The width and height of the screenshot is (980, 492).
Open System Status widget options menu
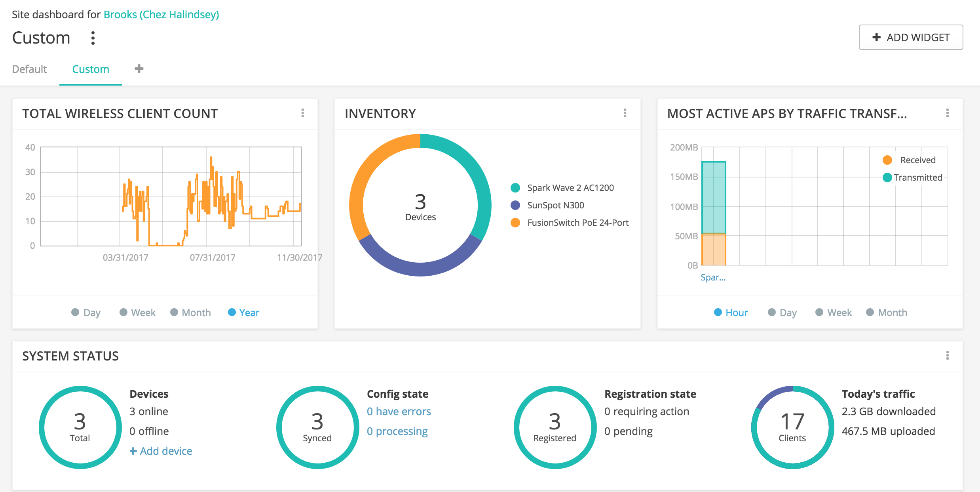click(x=947, y=355)
